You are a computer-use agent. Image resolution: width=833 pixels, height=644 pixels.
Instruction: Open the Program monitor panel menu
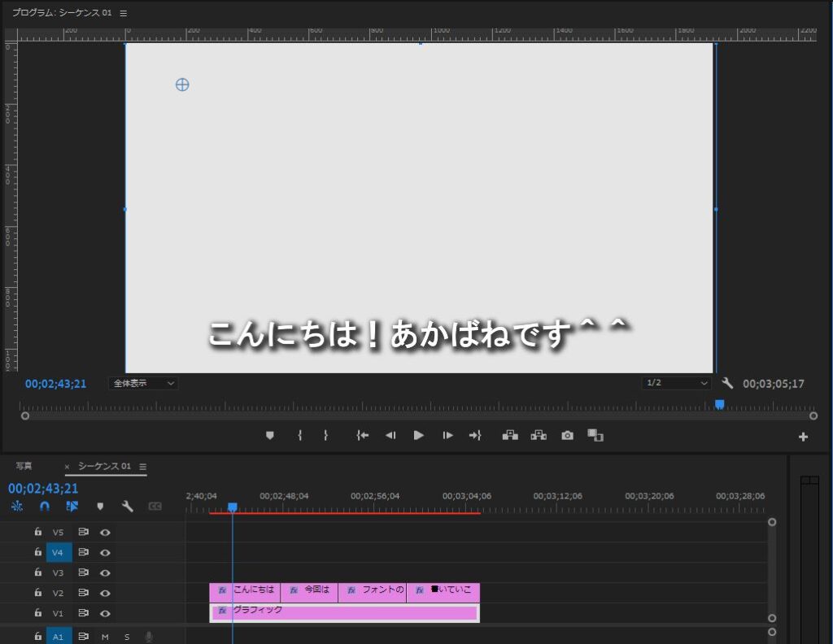124,14
